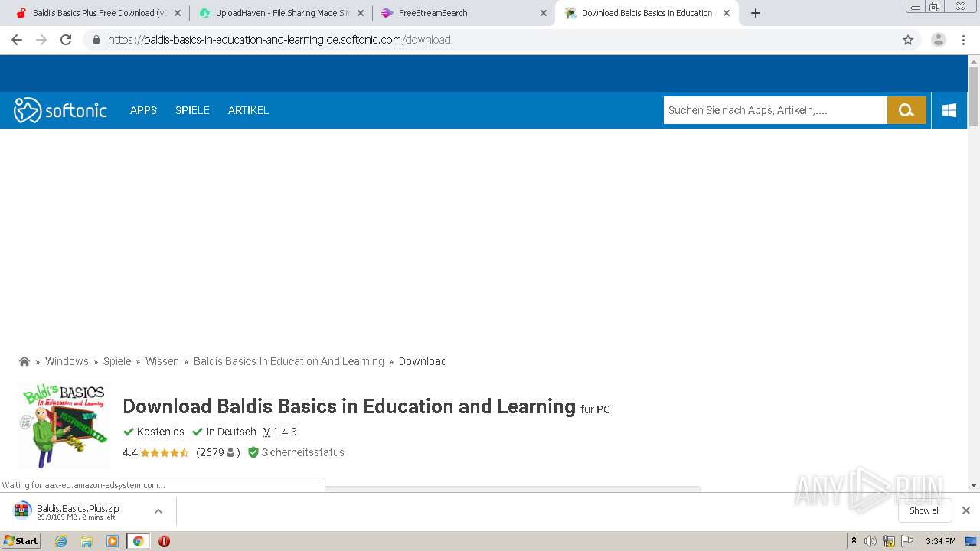980x551 pixels.
Task: Open the Start menu
Action: [x=21, y=541]
